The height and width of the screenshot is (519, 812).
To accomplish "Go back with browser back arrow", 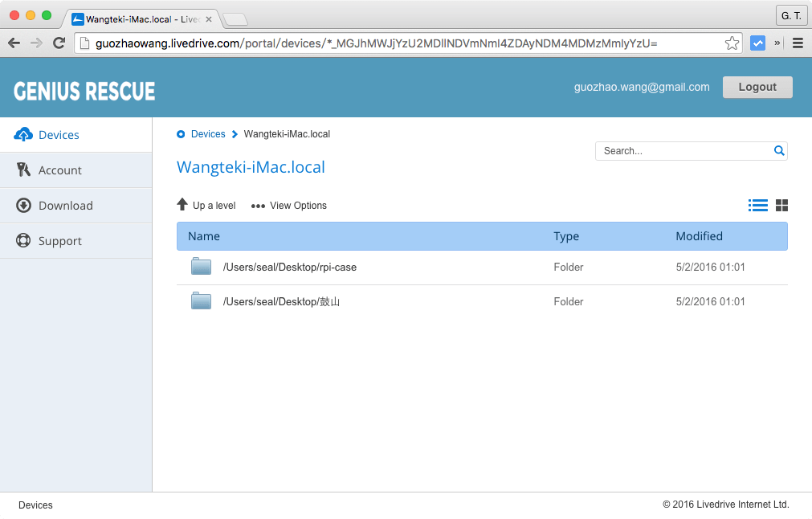I will 14,43.
